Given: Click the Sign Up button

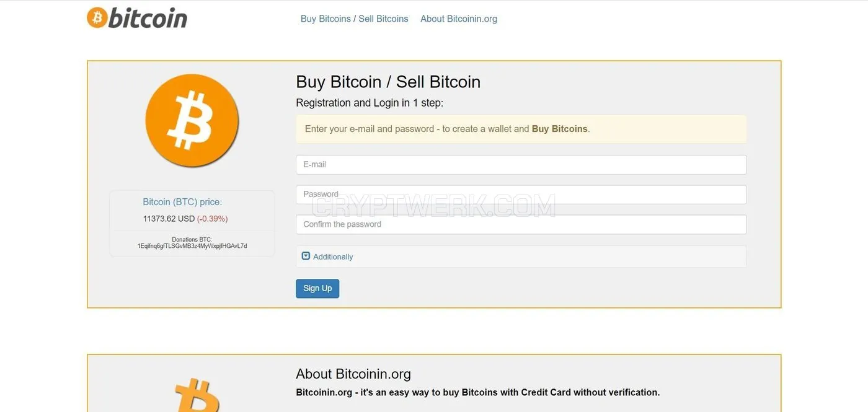Looking at the screenshot, I should [x=317, y=288].
